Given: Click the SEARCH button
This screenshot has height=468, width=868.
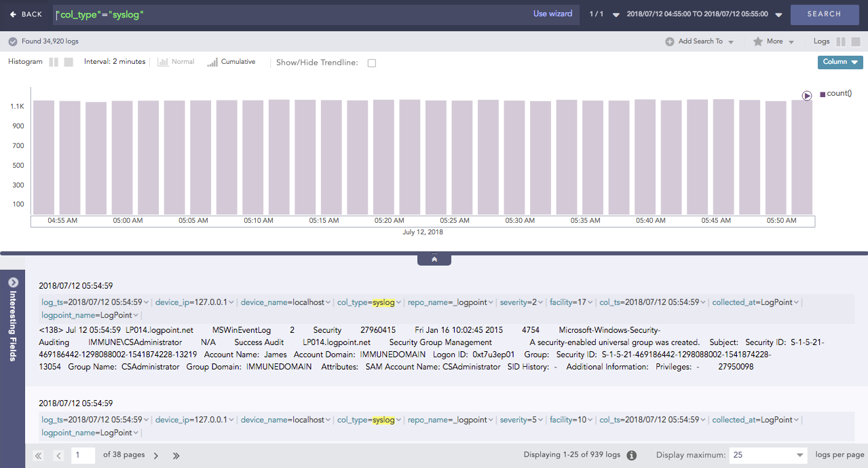Looking at the screenshot, I should [x=824, y=14].
